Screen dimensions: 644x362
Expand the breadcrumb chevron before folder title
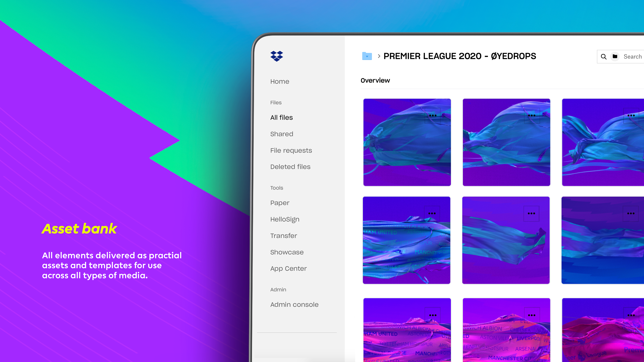point(379,56)
